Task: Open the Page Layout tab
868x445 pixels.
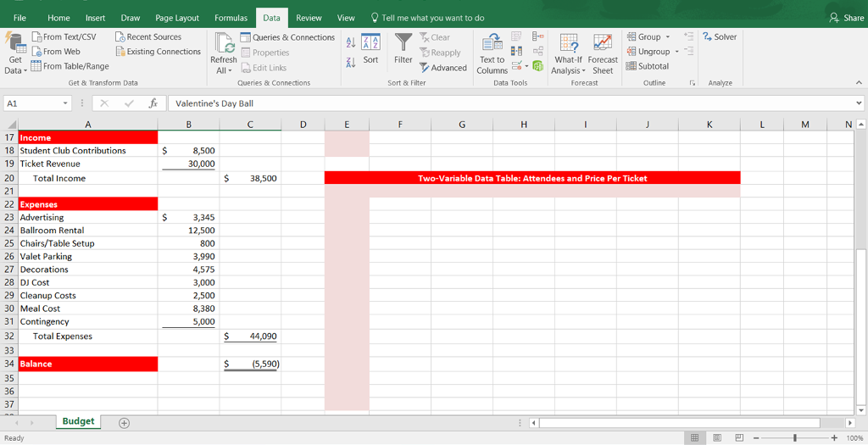Action: [177, 18]
